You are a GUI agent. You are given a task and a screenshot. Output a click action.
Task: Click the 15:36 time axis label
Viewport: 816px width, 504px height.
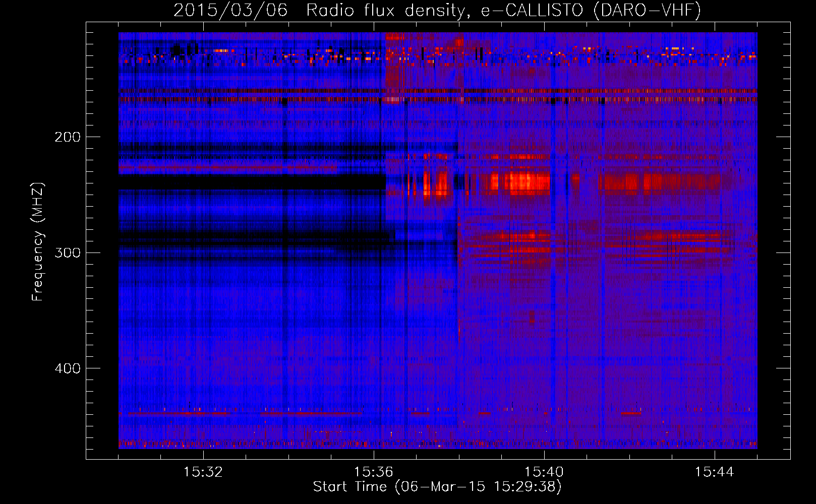coord(374,472)
